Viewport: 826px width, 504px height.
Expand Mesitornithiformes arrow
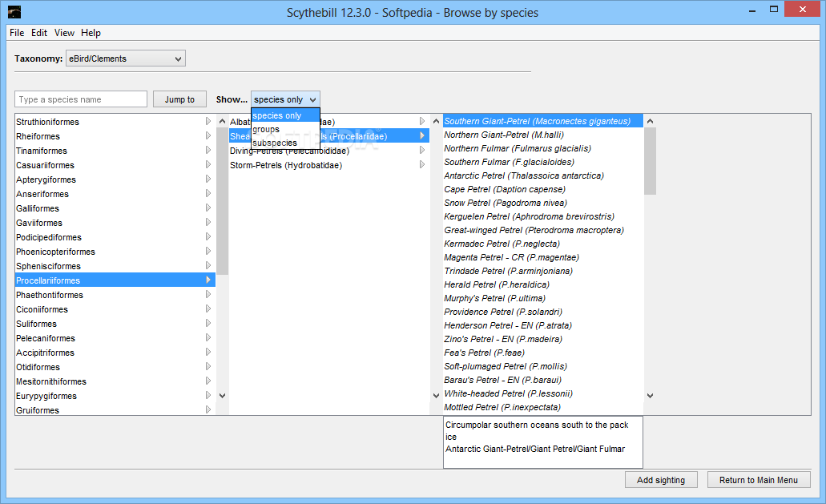208,381
